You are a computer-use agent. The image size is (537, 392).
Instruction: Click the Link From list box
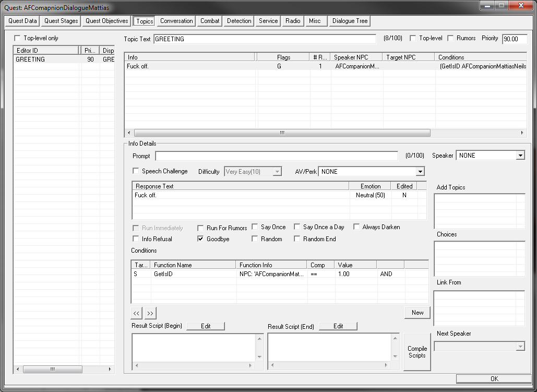pos(479,308)
